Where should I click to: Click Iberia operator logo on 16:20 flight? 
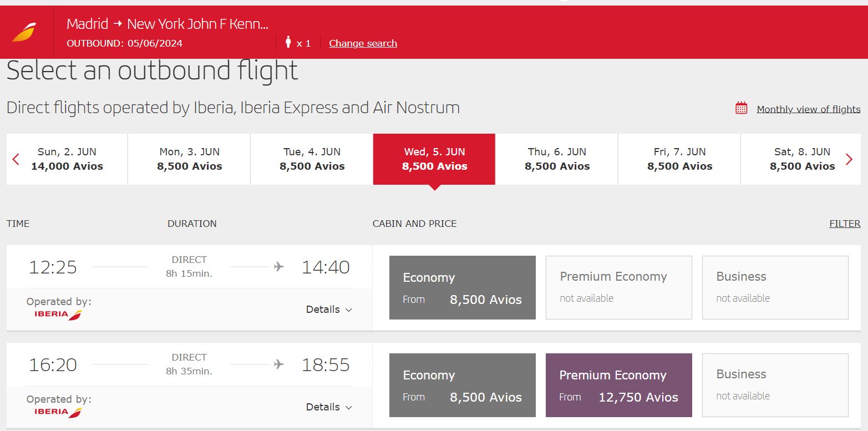point(58,412)
